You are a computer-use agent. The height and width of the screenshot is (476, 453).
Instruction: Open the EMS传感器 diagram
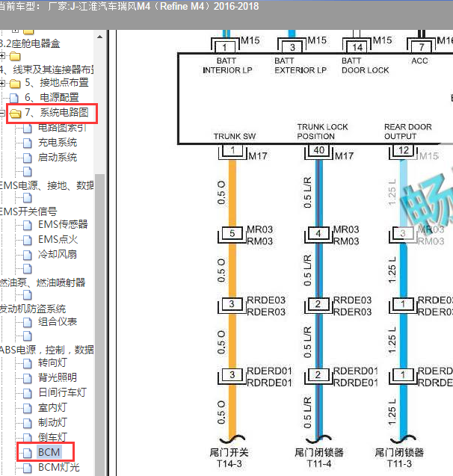pyautogui.click(x=63, y=224)
